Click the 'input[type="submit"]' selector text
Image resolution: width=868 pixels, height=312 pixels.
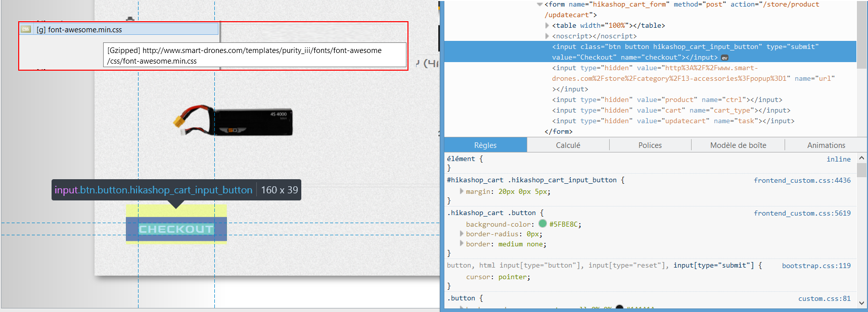tap(713, 265)
